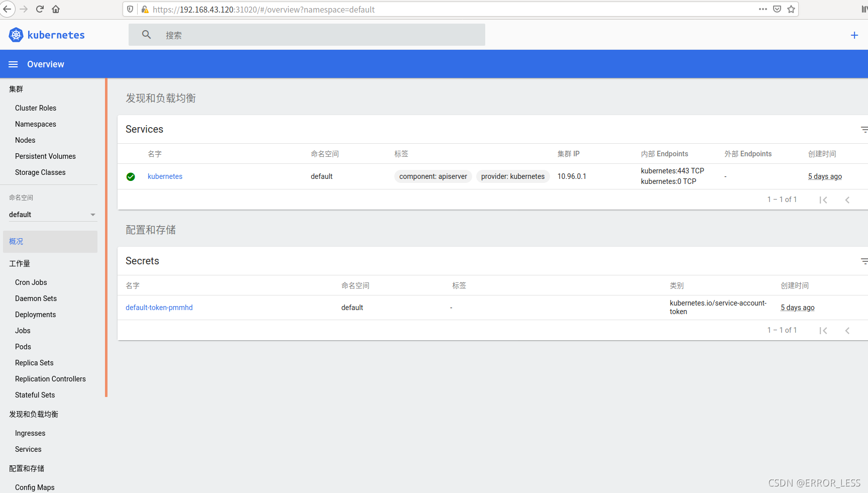
Task: Go to first page of Services table
Action: [x=823, y=200]
